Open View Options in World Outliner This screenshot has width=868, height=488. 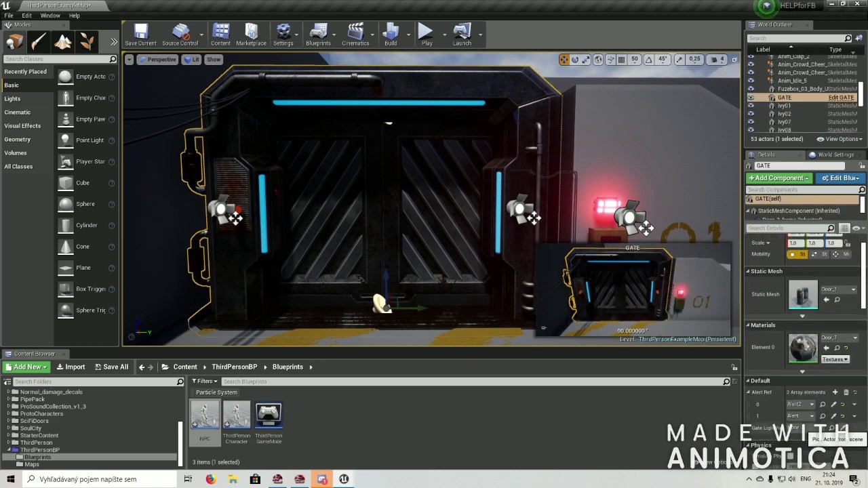839,139
